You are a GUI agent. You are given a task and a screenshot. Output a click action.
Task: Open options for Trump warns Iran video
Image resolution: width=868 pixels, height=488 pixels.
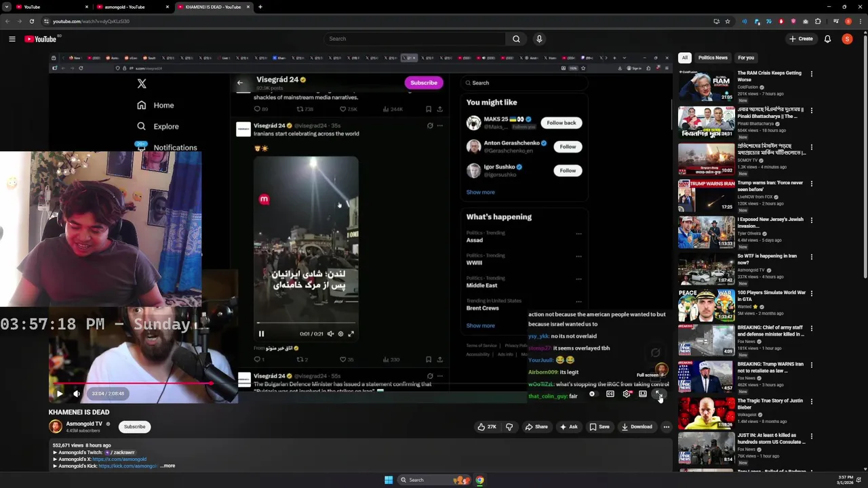coord(812,184)
